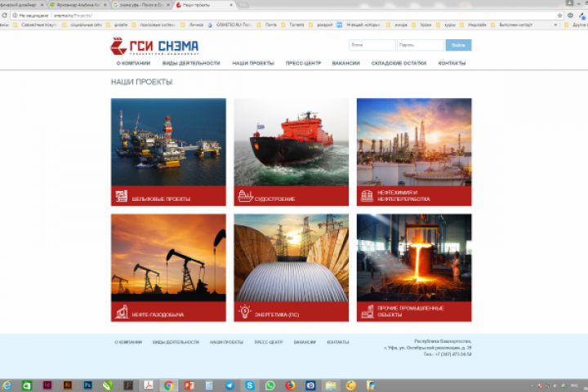Open the green spreadsheet app in the taskbar

click(27, 385)
